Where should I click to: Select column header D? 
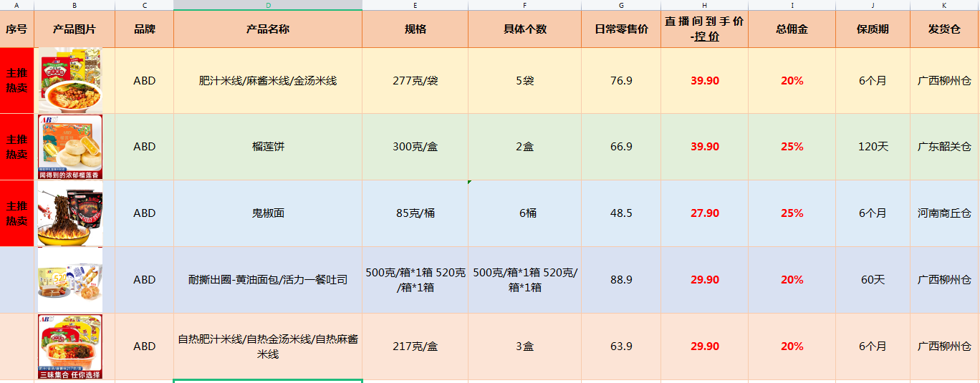tap(268, 5)
